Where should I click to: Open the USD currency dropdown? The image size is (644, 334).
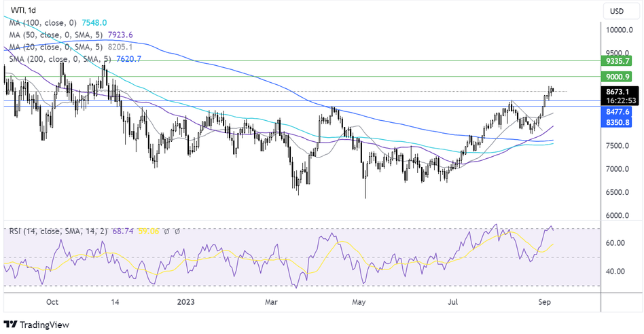617,11
